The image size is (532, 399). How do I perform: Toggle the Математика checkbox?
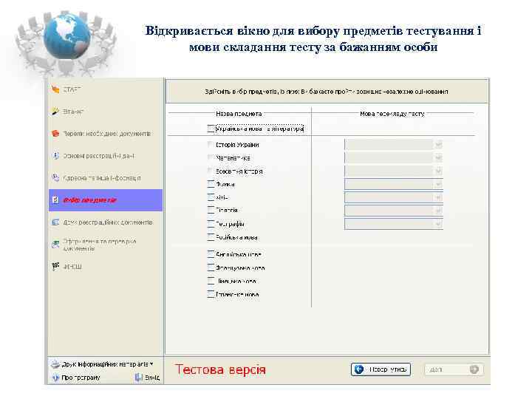click(x=211, y=158)
